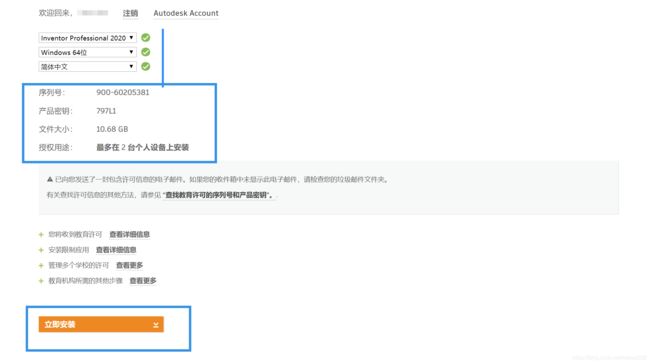Click the green check beside Inventor Professional 2020

[146, 38]
